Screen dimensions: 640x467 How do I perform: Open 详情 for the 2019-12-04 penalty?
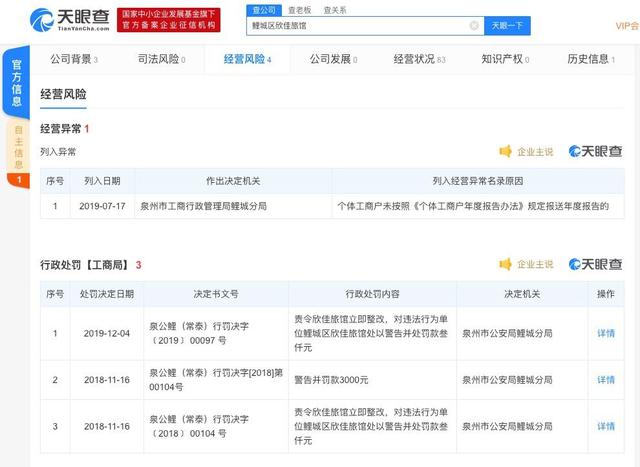click(606, 334)
